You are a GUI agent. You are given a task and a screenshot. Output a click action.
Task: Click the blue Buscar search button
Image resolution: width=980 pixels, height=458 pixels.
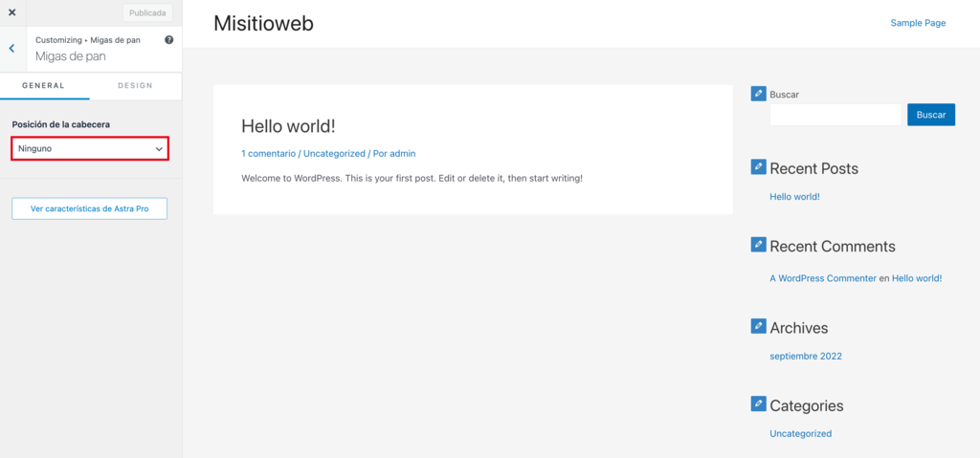(x=931, y=115)
